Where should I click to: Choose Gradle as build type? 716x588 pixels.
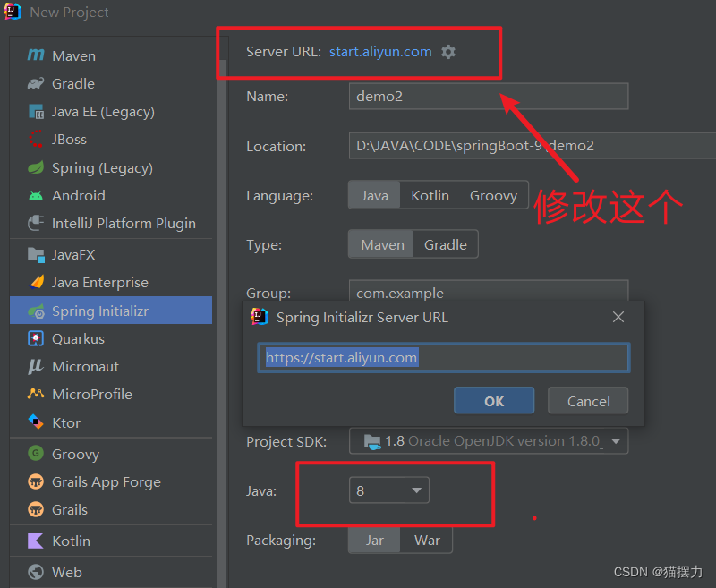click(445, 244)
